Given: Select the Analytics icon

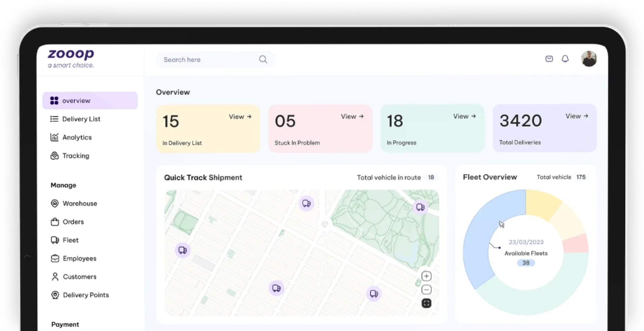Looking at the screenshot, I should click(x=54, y=137).
